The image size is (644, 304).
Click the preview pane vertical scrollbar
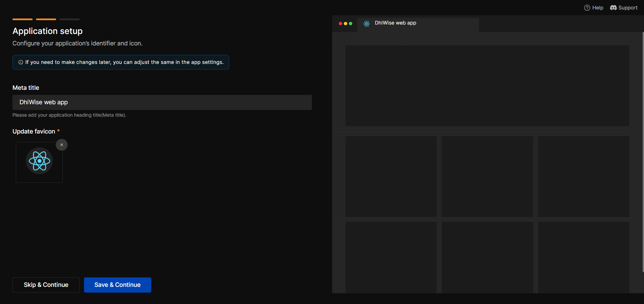click(643, 152)
